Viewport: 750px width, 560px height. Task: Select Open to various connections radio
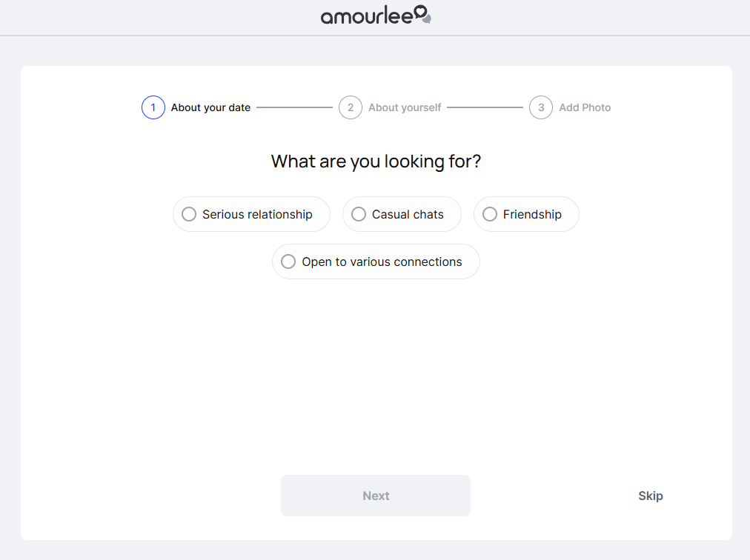click(288, 261)
